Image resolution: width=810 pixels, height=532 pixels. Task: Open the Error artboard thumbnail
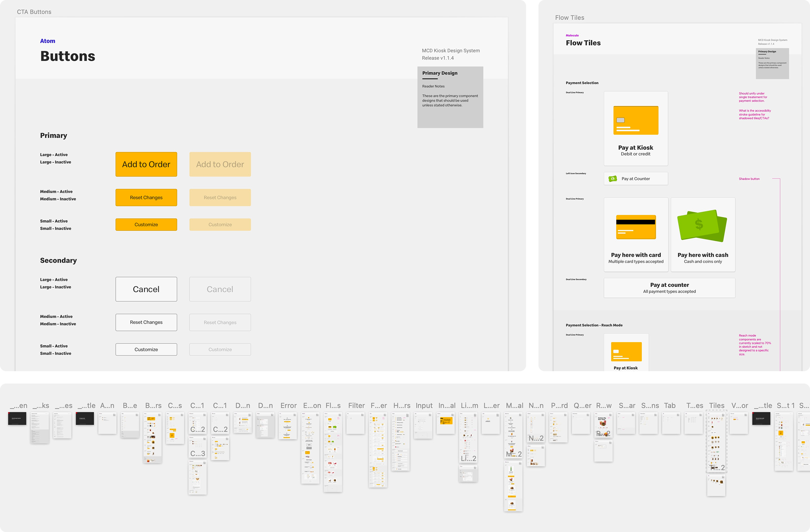[x=287, y=425]
